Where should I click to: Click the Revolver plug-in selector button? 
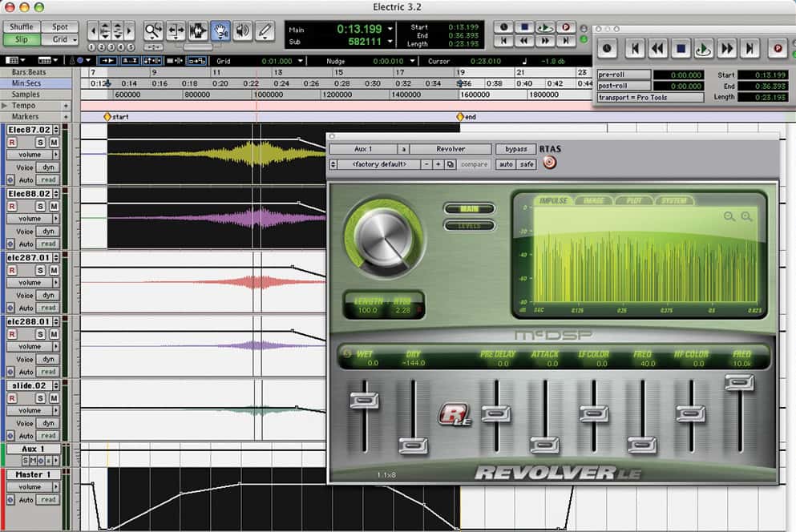click(451, 149)
